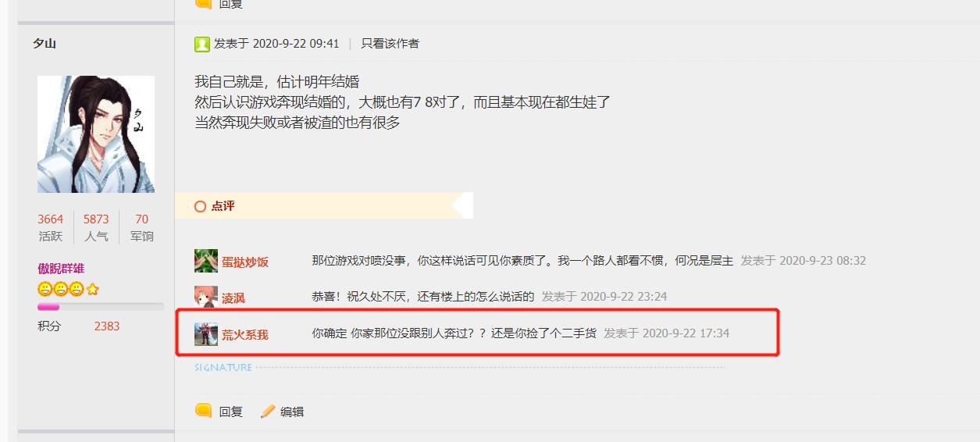This screenshot has height=442, width=980.
Task: Click the pencil edit icon
Action: (268, 411)
